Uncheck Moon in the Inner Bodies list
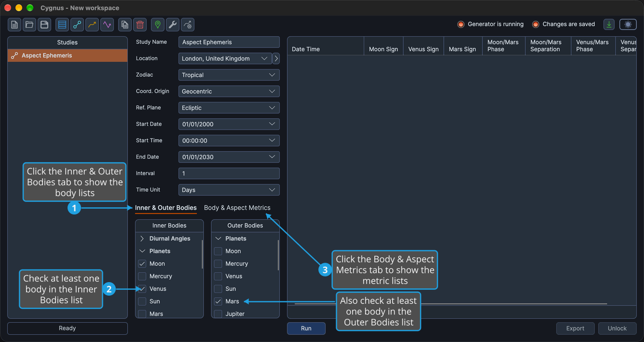Image resolution: width=644 pixels, height=342 pixels. 142,264
